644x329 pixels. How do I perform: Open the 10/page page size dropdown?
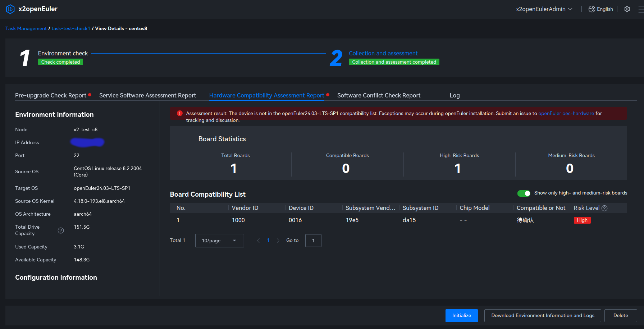point(219,241)
